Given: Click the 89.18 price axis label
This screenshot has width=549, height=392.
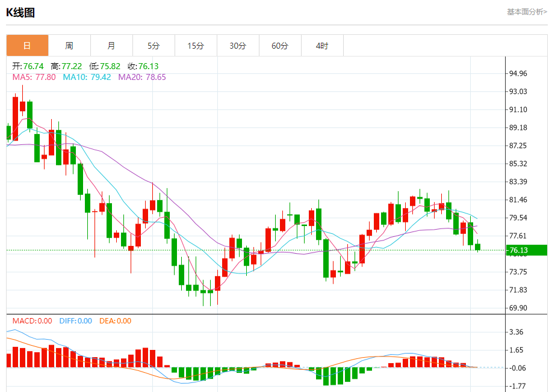Looking at the screenshot, I should pos(518,127).
